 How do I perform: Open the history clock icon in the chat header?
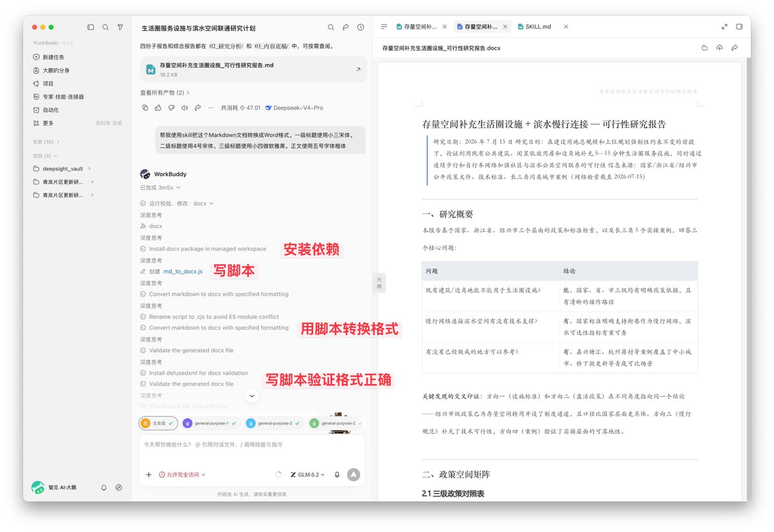click(x=361, y=28)
